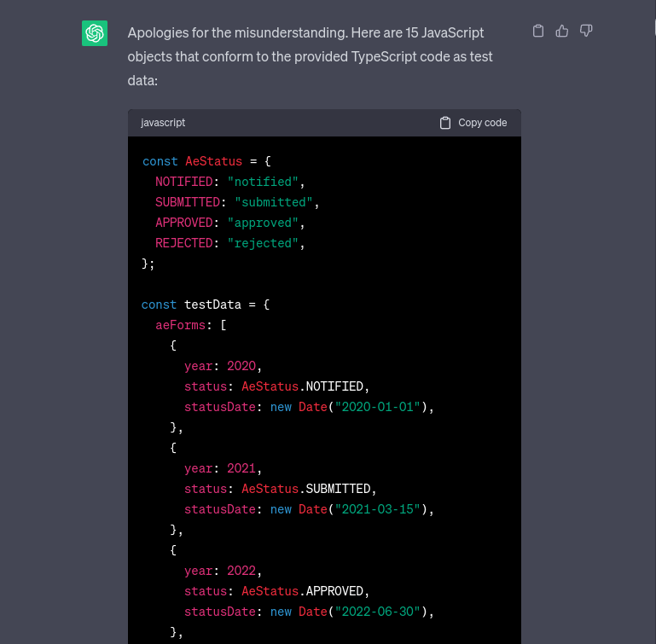Click the "status: AeStatus.SUBMITTED," line
656x644 pixels.
281,489
